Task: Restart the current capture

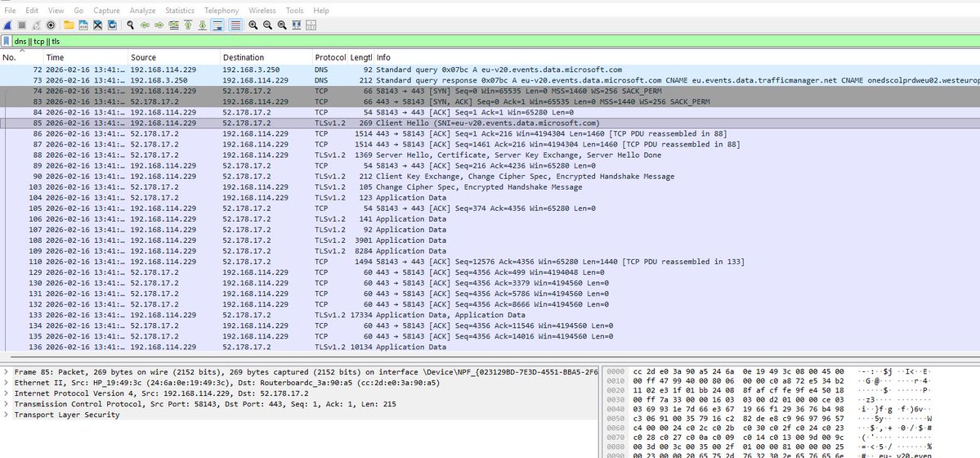Action: click(x=36, y=25)
